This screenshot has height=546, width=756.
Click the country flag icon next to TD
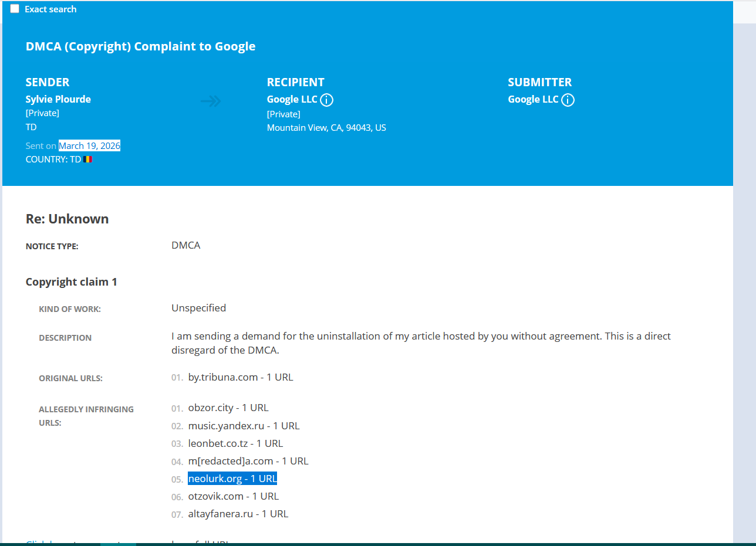(88, 159)
